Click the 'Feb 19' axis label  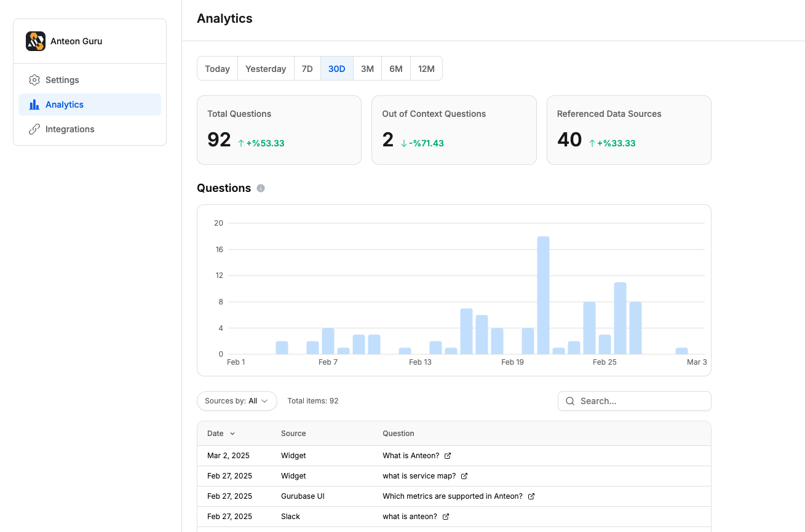[512, 362]
